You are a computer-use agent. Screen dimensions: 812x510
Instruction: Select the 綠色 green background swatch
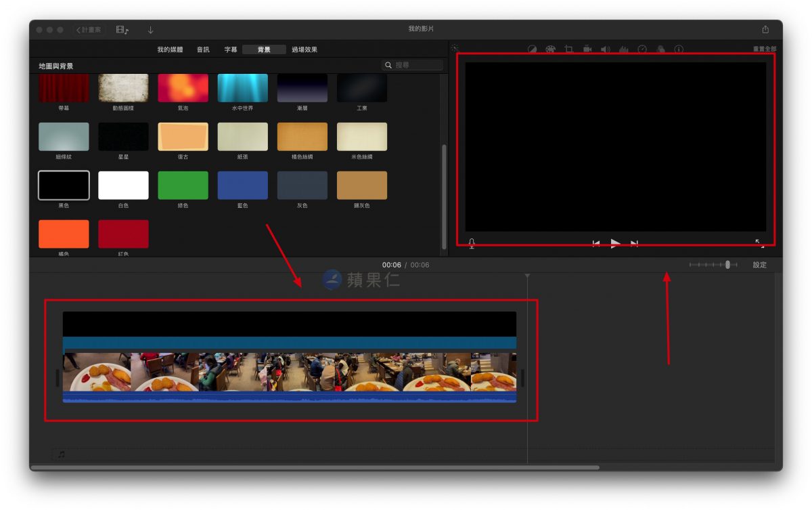pos(183,185)
